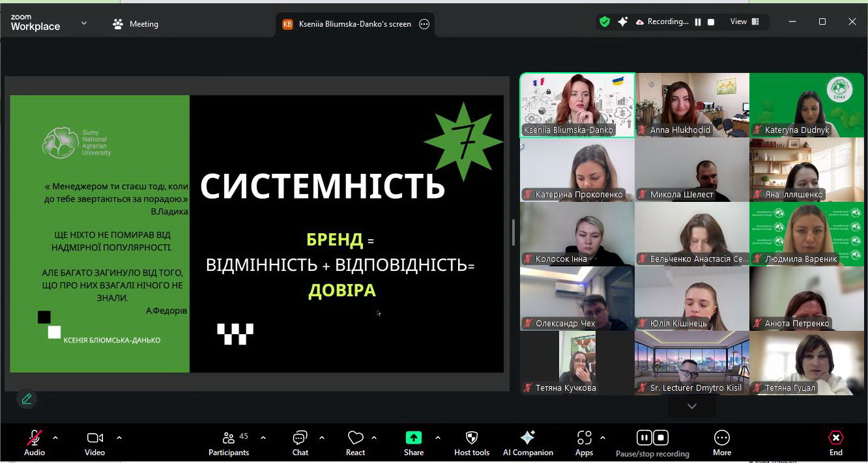This screenshot has width=868, height=463.
Task: Click the divider handle beside shared screen
Action: point(514,232)
